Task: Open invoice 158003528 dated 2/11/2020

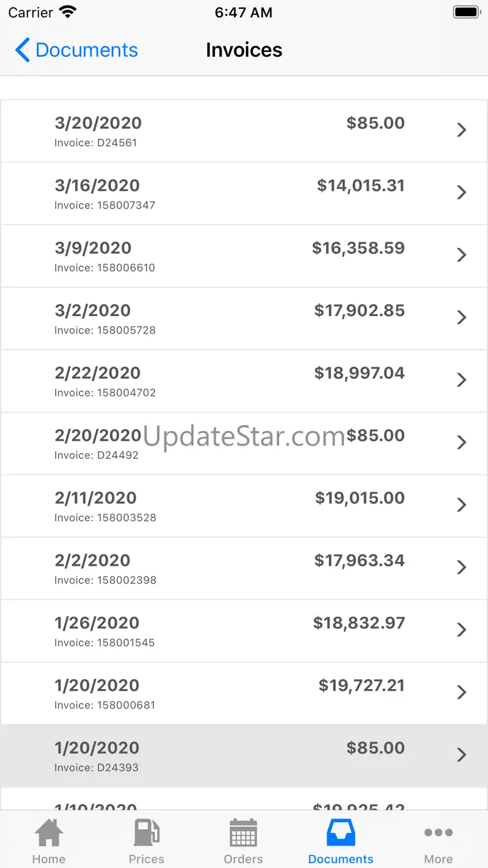Action: (x=244, y=506)
